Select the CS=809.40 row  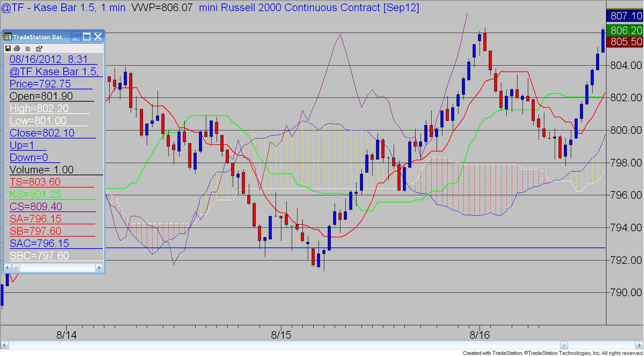[53, 207]
